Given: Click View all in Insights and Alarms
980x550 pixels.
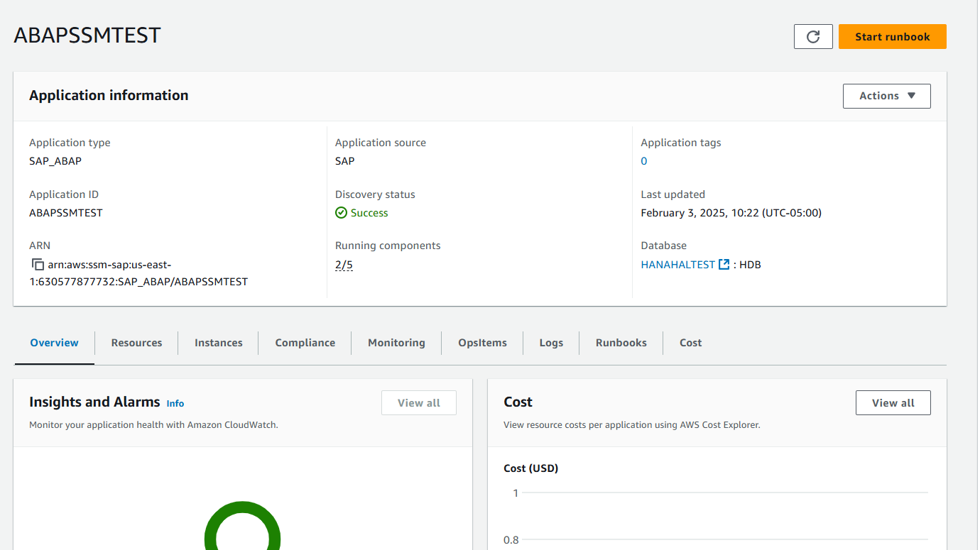Looking at the screenshot, I should (419, 403).
